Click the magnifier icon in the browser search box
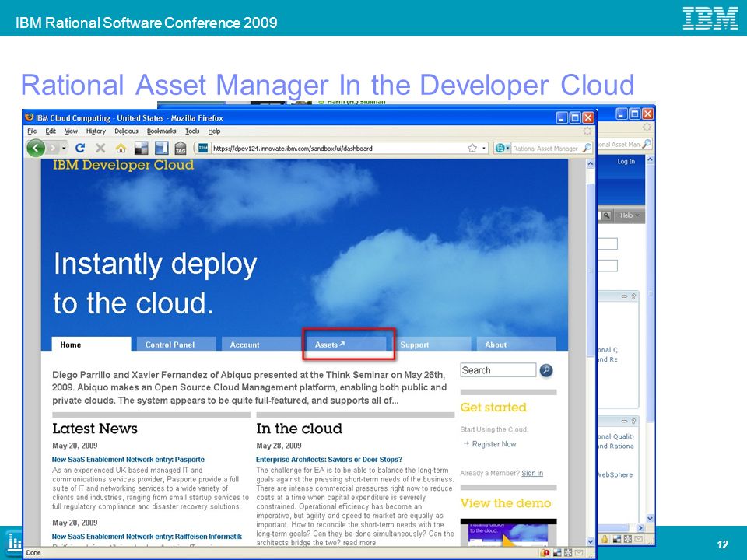Viewport: 747px width, 560px height. [x=587, y=148]
